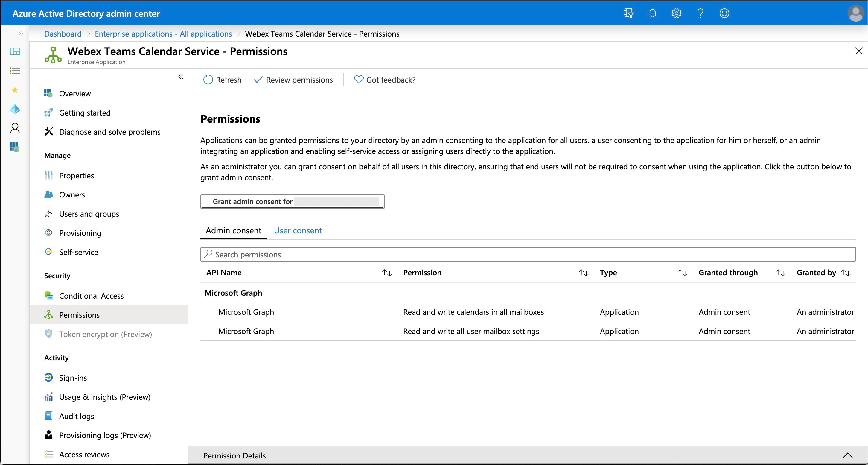Image resolution: width=868 pixels, height=465 pixels.
Task: Expand the left portal navigation chevrons
Action: (x=21, y=34)
